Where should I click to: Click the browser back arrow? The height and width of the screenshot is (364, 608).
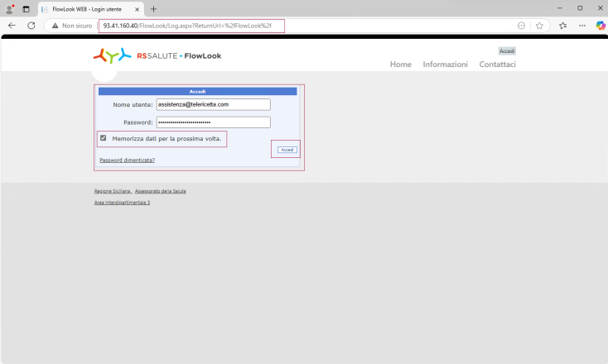point(12,26)
